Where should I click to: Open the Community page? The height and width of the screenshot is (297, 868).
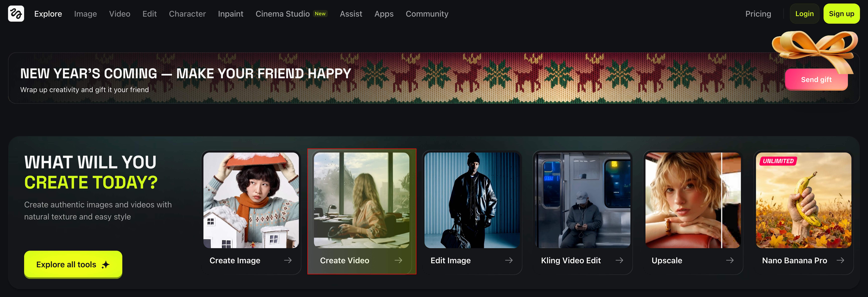[x=427, y=13]
